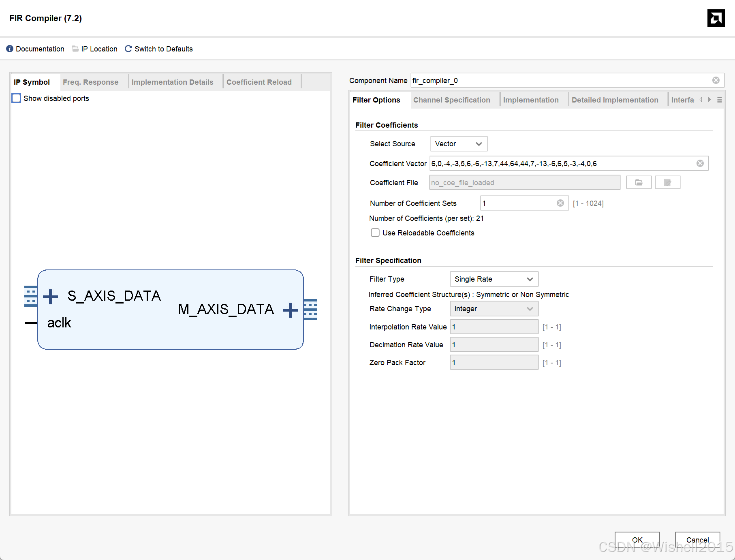The image size is (735, 560).
Task: Click 'Number of Coefficients (per set): 21' text
Action: [426, 218]
